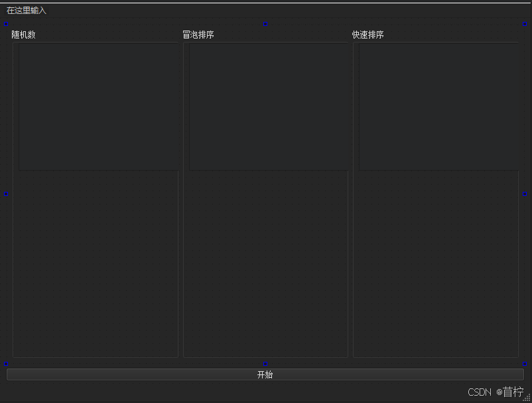Screen dimensions: 532x403
Task: Click the right-middle blue selection handle
Action: 525,194
